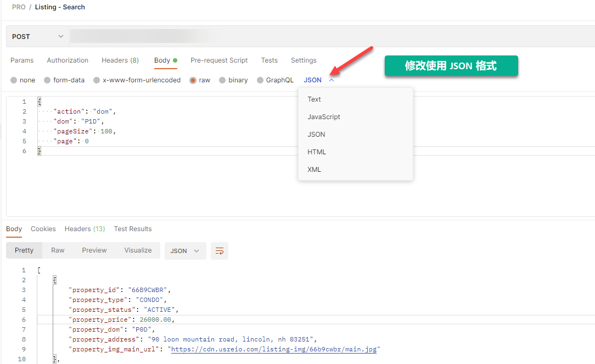Screen dimensions: 595x364
Task: Choose JSON from the body format list
Action: click(316, 135)
